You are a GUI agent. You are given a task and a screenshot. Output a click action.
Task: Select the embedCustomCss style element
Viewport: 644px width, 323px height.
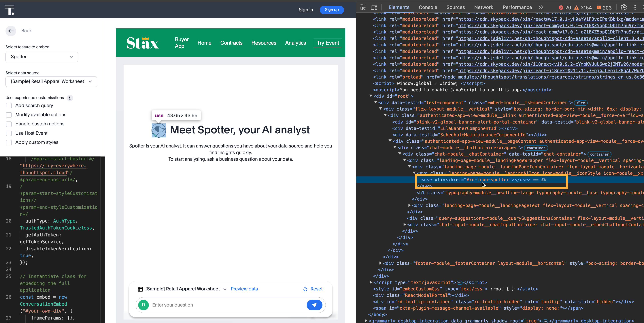[455, 289]
